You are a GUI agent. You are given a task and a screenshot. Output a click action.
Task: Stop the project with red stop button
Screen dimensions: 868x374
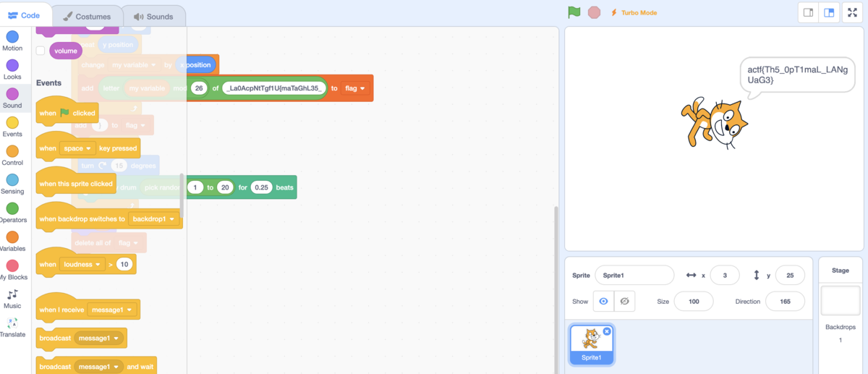coord(595,12)
